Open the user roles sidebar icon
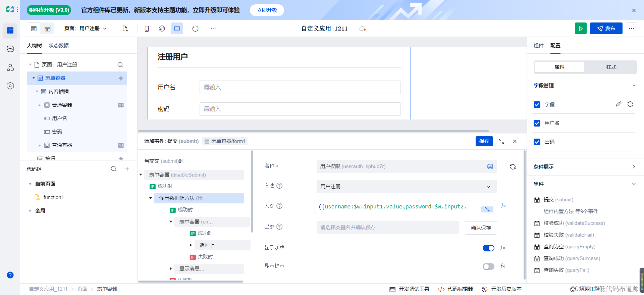This screenshot has height=295, width=644. 10,67
